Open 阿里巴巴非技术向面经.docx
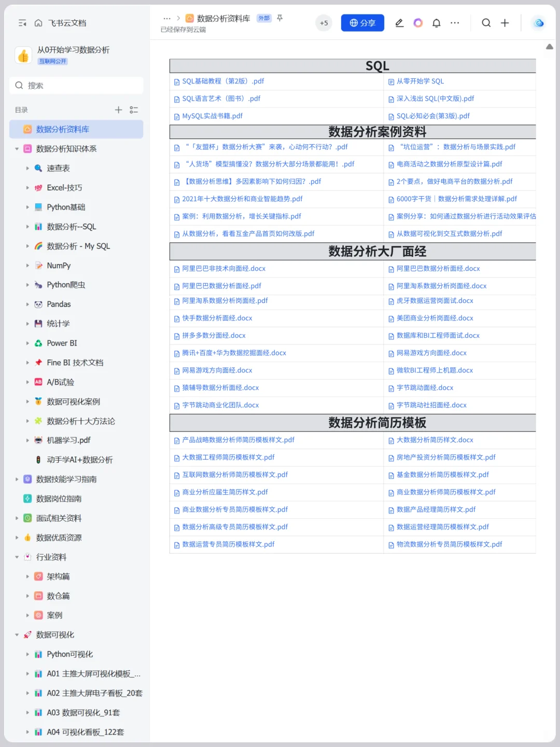 pyautogui.click(x=223, y=269)
